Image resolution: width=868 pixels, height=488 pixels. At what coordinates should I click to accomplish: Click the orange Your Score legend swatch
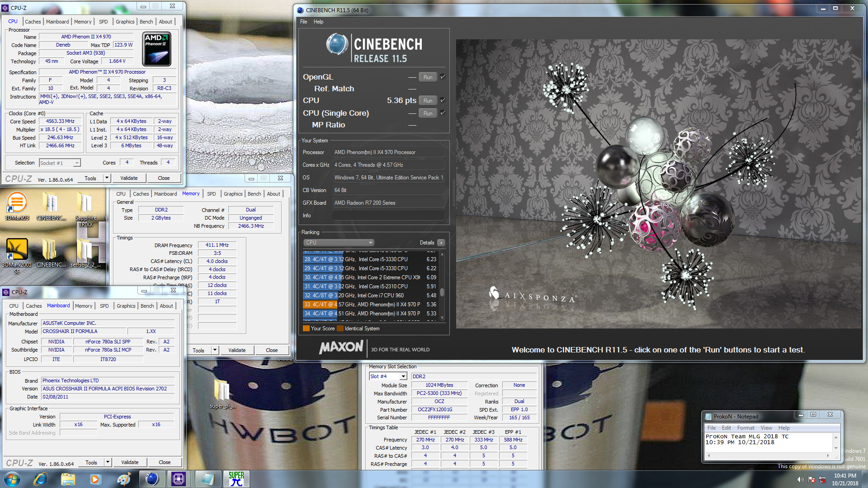306,328
